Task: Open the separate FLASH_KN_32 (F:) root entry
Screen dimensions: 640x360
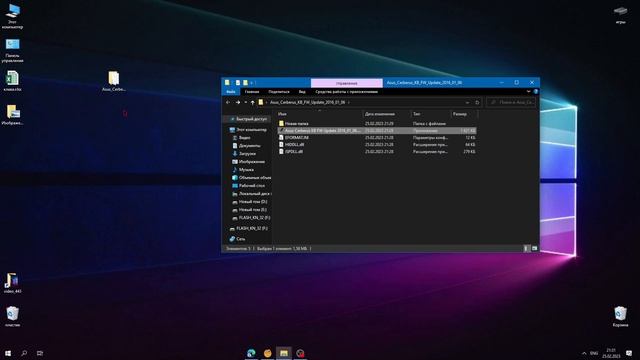Action: pyautogui.click(x=249, y=229)
